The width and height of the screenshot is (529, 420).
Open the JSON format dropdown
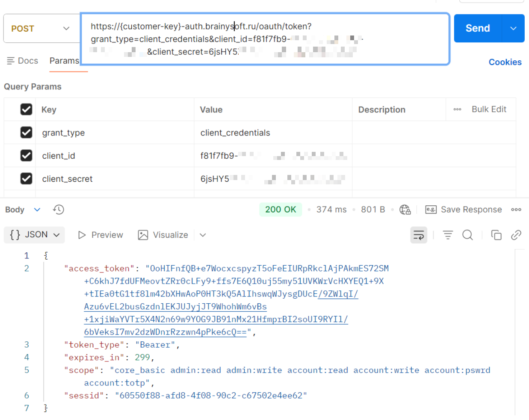click(x=35, y=235)
